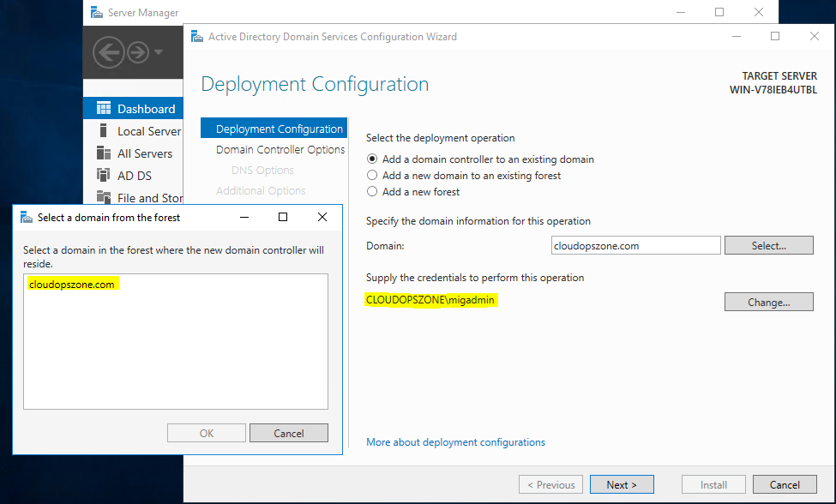Click OK in Select a domain dialog
The height and width of the screenshot is (504, 836).
point(207,433)
